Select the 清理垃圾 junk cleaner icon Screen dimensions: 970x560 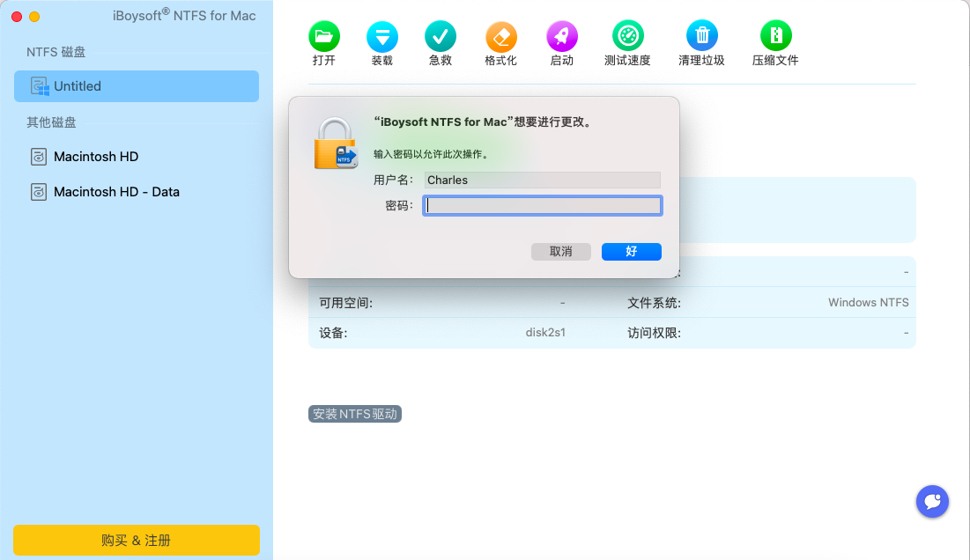pyautogui.click(x=701, y=35)
